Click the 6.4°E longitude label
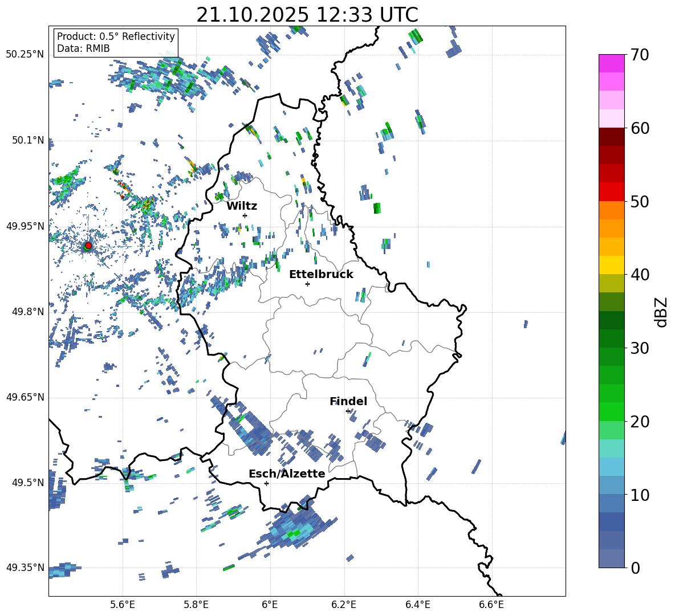The width and height of the screenshot is (675, 616). 417,605
